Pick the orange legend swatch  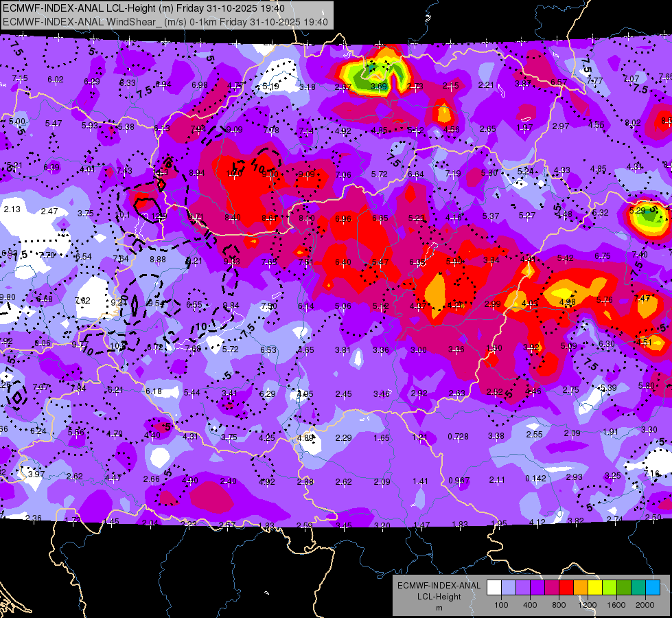click(x=581, y=588)
